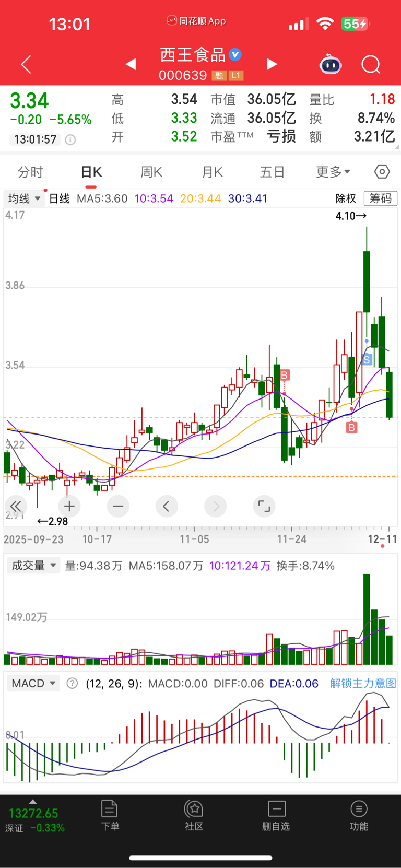Image resolution: width=401 pixels, height=868 pixels.
Task: Tap MA5:158.07万 volume average
Action: point(166,566)
